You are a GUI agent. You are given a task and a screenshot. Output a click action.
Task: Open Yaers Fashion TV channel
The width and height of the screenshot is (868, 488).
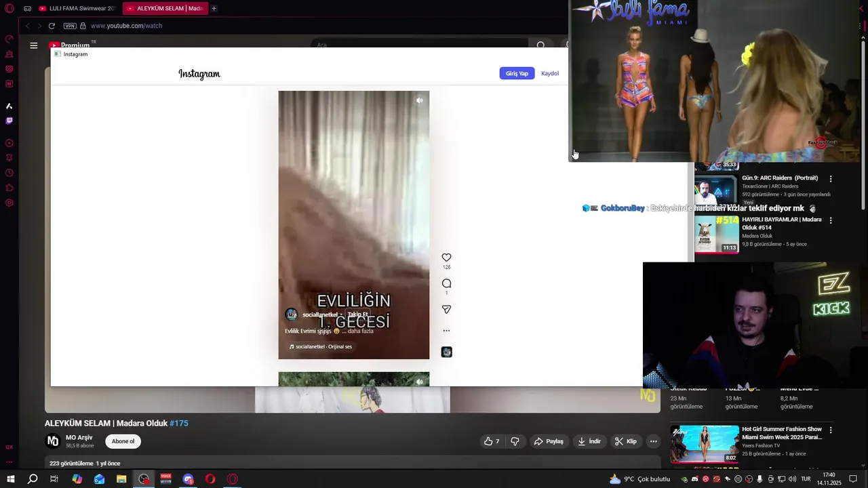point(761,445)
